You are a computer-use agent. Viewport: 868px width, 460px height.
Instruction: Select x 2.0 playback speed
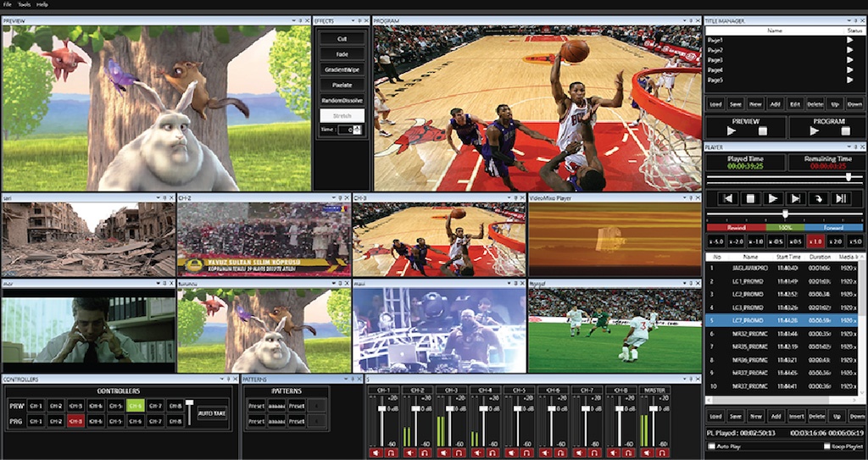[835, 241]
